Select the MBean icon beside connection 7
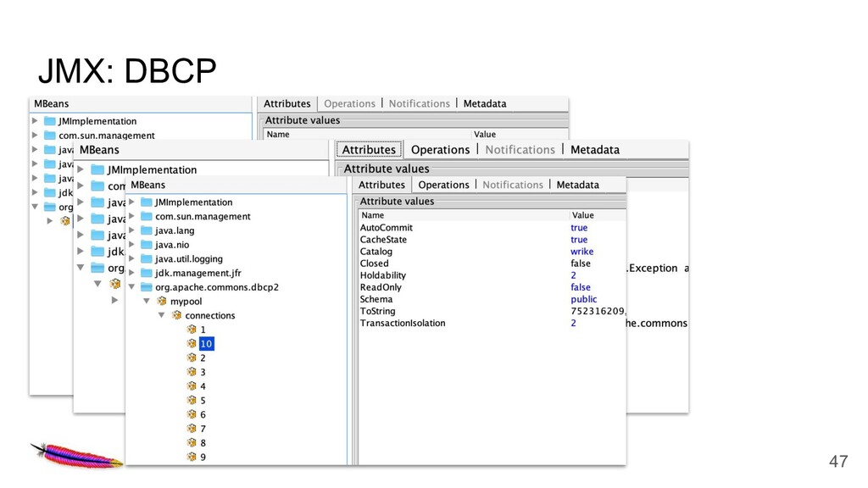The width and height of the screenshot is (868, 488). (192, 428)
